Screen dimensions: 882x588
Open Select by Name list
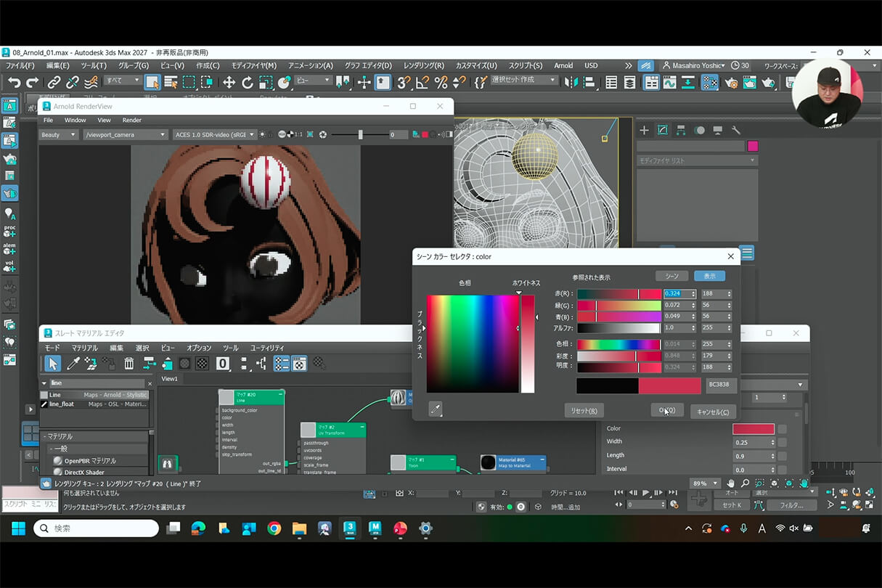tap(170, 83)
